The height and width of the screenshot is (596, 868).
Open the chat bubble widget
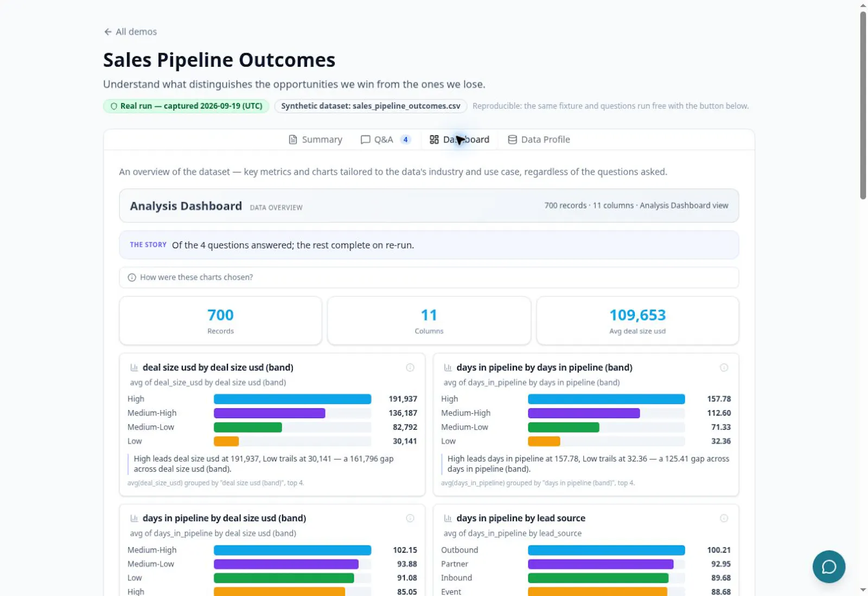coord(828,567)
